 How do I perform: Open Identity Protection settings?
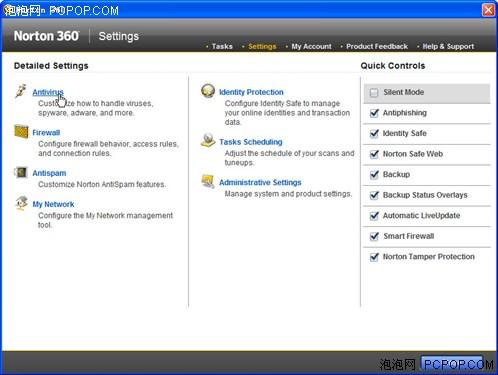[251, 92]
